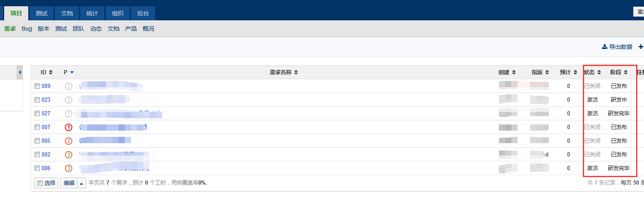The height and width of the screenshot is (207, 644).
Task: Sort by the 阶段 column header
Action: coord(619,72)
